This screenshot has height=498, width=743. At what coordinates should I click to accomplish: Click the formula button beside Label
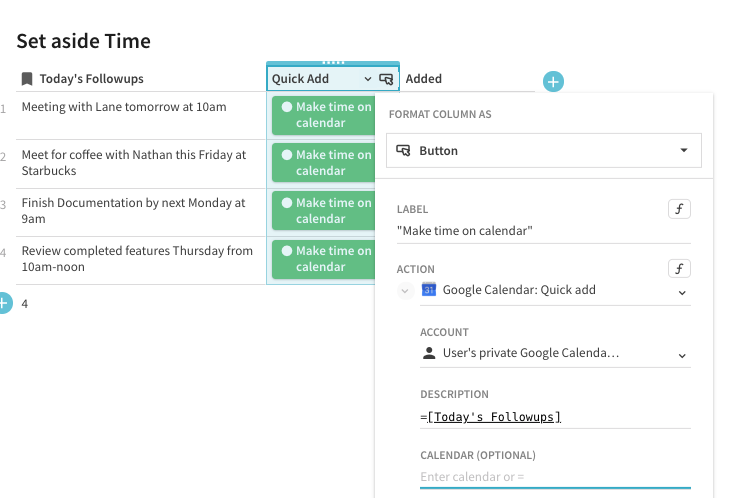coord(680,209)
